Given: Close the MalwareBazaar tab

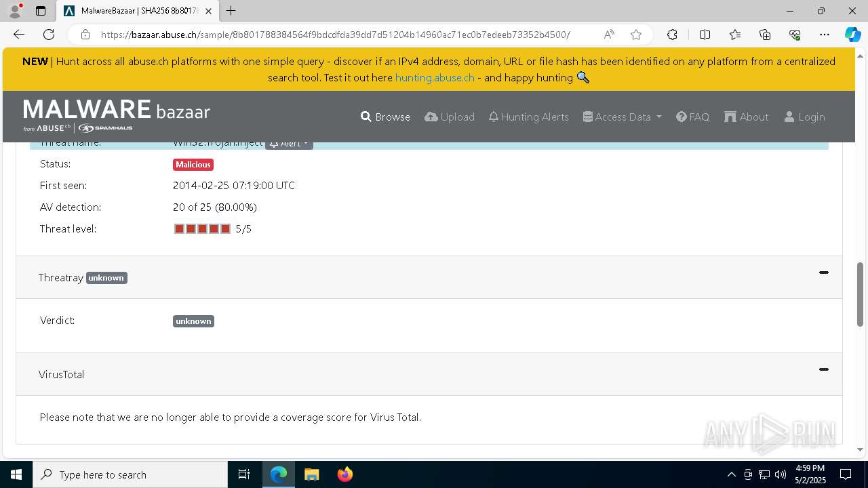Looking at the screenshot, I should coord(208,11).
